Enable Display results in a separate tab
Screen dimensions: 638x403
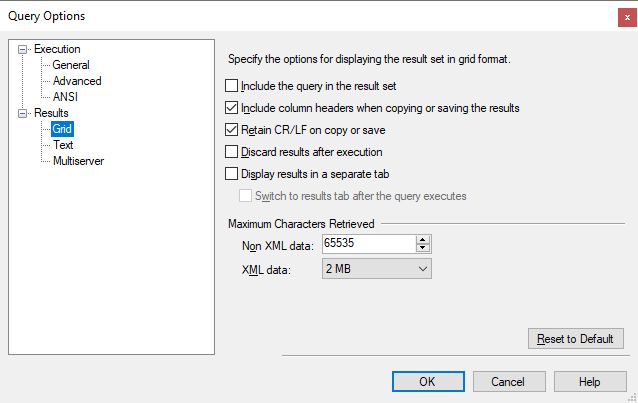pyautogui.click(x=233, y=174)
